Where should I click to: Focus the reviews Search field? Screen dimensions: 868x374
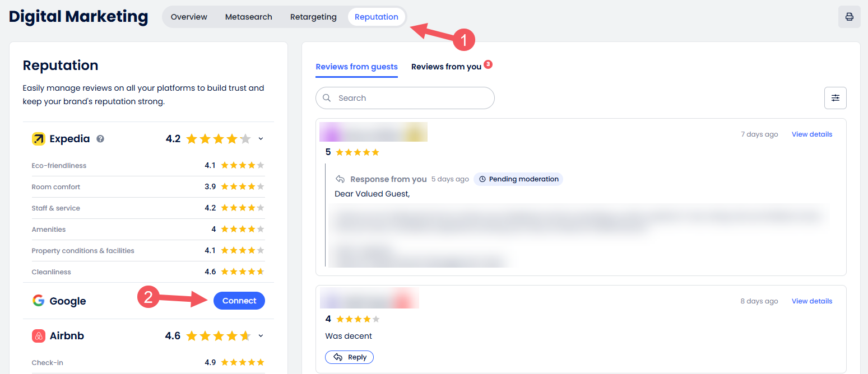[412, 98]
